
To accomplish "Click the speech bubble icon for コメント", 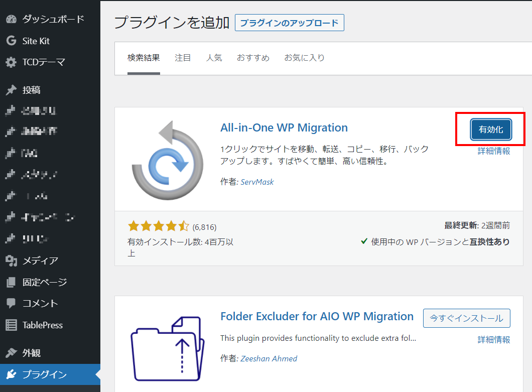I will point(11,304).
